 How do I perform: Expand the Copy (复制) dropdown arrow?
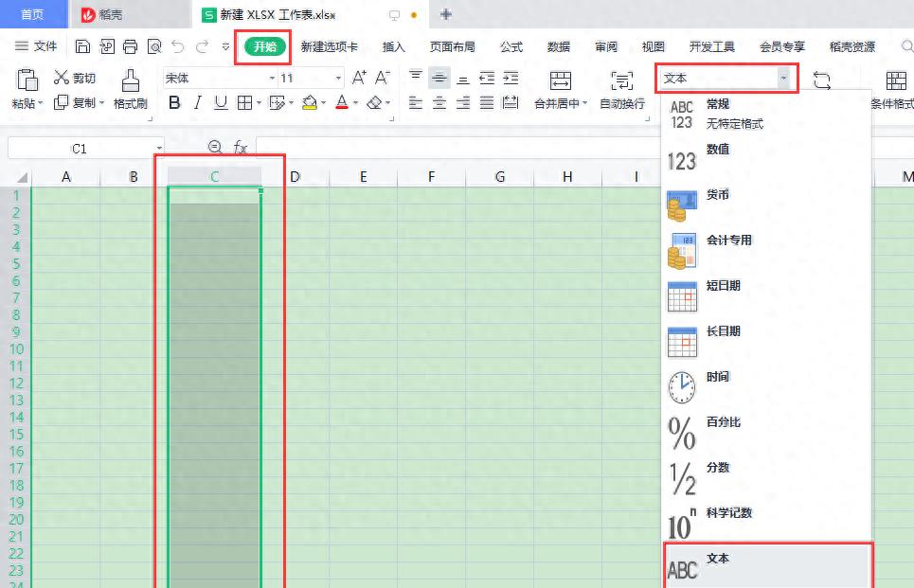click(102, 103)
